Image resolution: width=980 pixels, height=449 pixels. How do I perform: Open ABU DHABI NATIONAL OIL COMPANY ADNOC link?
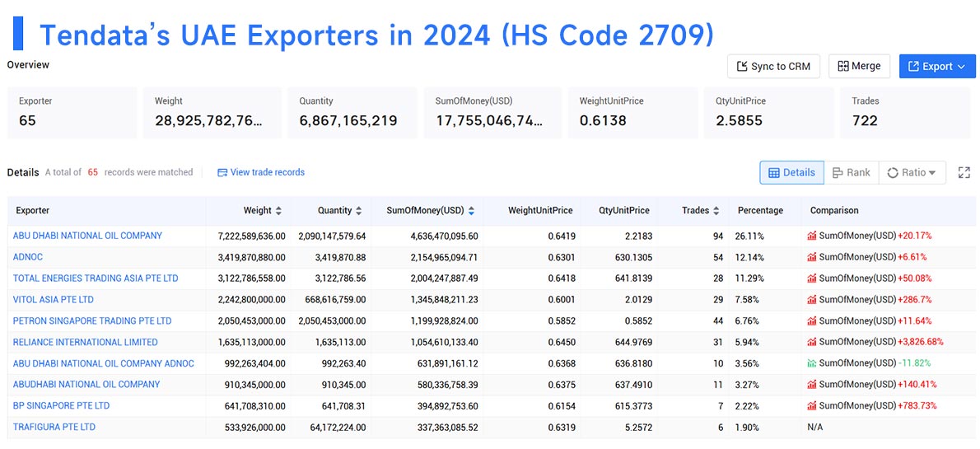click(104, 363)
